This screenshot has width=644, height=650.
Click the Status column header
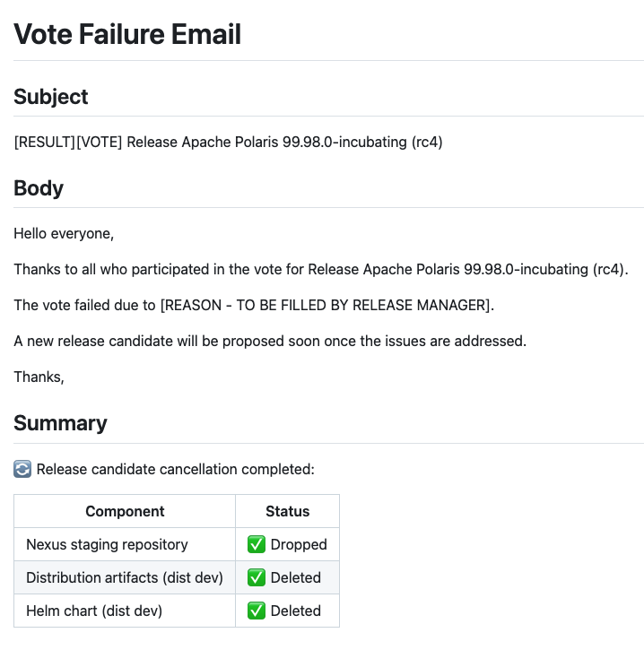tap(287, 512)
